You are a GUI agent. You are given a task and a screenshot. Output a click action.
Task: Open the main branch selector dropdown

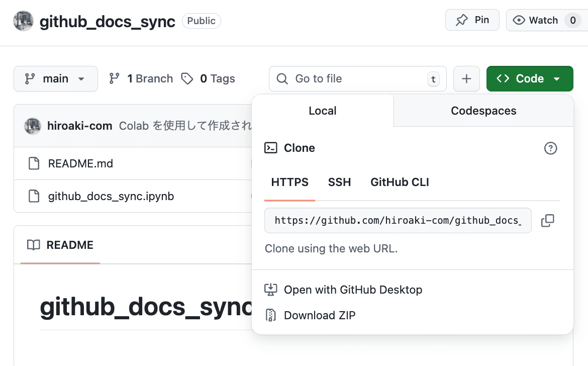tap(55, 78)
